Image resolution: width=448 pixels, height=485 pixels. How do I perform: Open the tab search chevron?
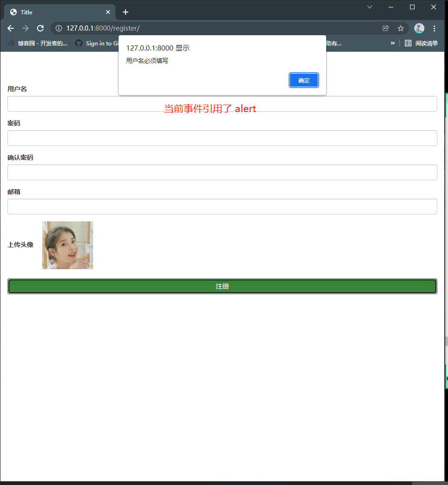point(369,7)
